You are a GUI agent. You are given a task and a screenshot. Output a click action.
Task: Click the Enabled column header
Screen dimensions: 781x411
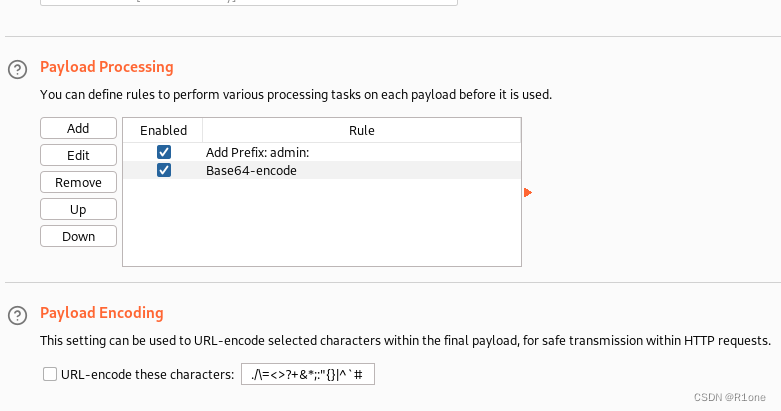(163, 131)
